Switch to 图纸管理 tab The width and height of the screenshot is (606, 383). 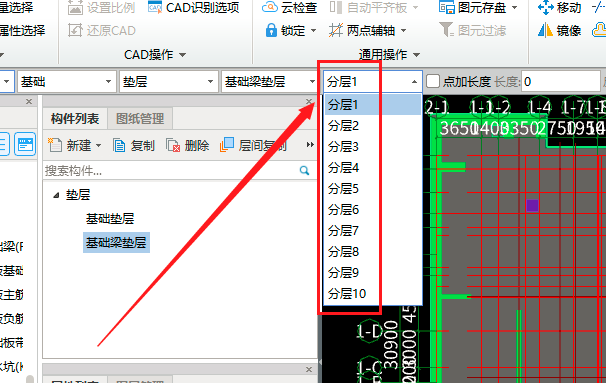pyautogui.click(x=140, y=119)
